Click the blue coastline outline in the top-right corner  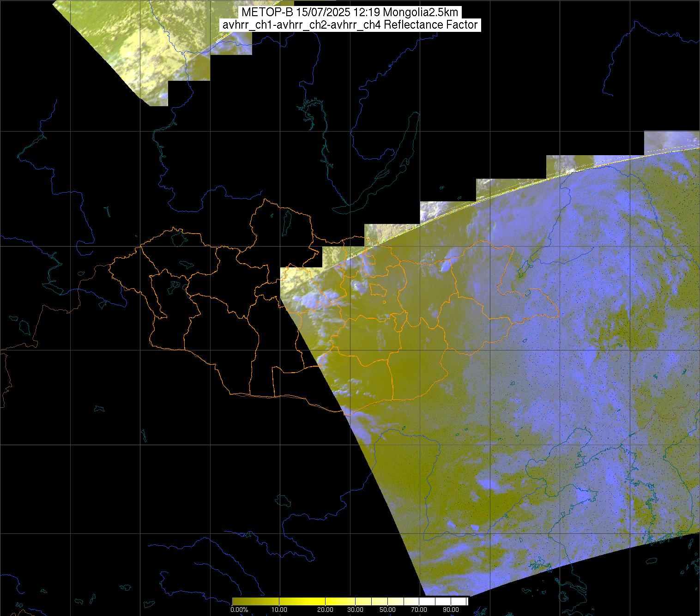click(x=646, y=46)
